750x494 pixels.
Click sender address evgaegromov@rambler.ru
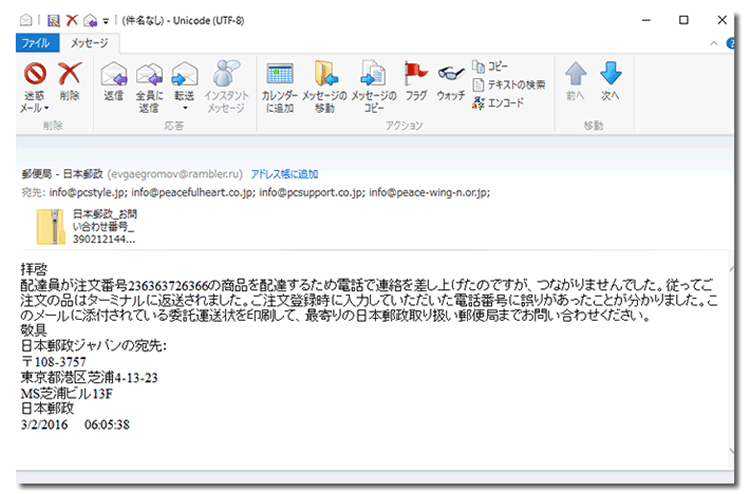click(175, 174)
